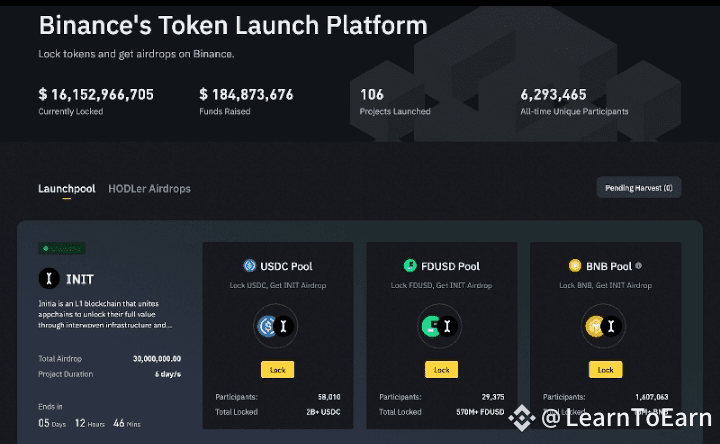The image size is (720, 444).
Task: Click the USDC-INIT paired token icon
Action: pos(276,326)
